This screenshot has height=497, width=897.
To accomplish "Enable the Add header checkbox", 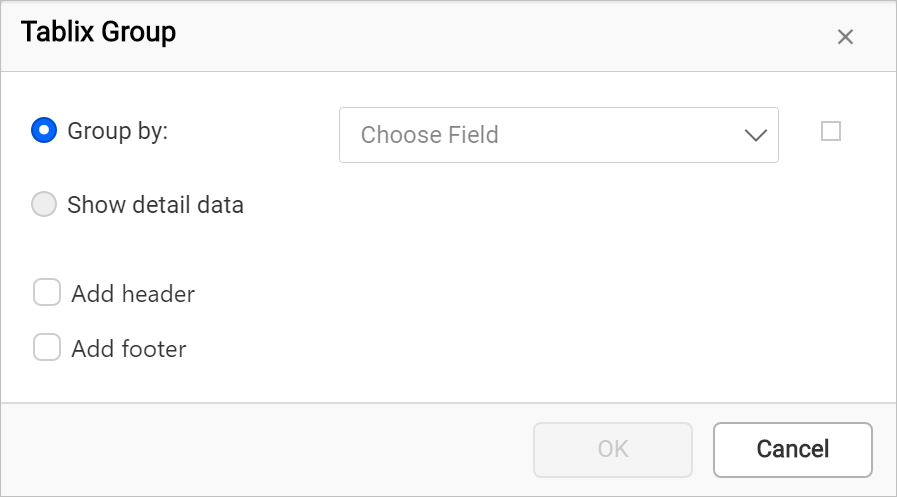I will click(47, 292).
